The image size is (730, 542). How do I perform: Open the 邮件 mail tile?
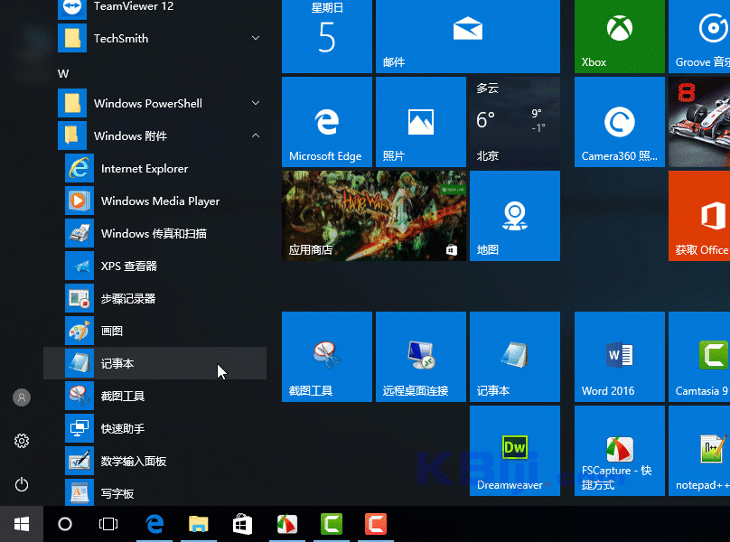[x=466, y=36]
